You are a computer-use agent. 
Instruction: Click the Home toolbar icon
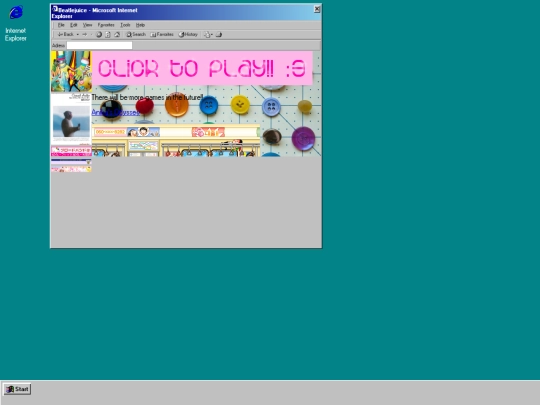pos(117,34)
